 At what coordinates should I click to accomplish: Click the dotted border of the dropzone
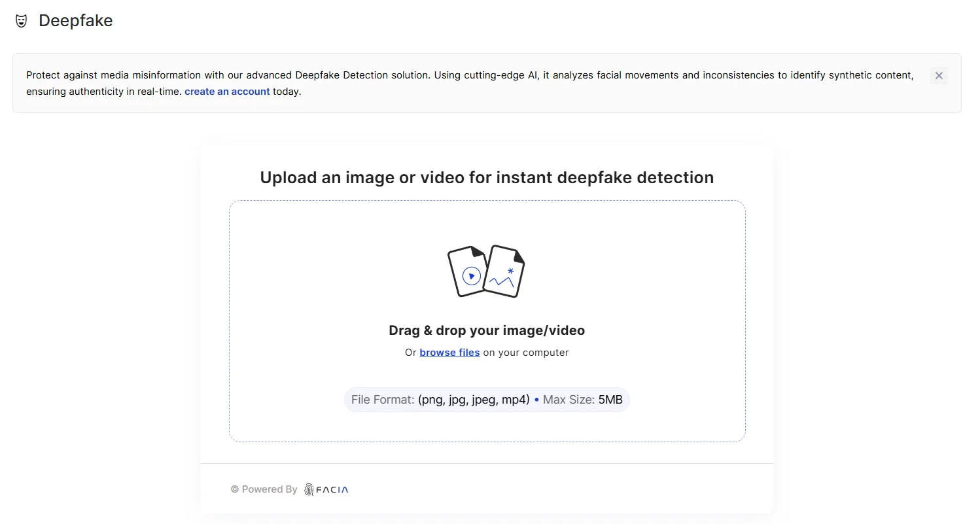[x=487, y=201]
